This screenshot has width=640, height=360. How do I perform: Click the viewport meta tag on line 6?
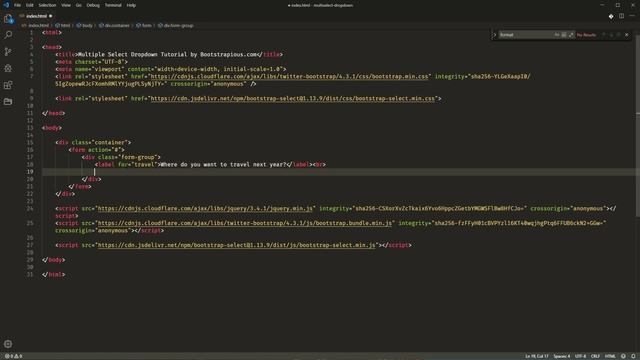171,69
